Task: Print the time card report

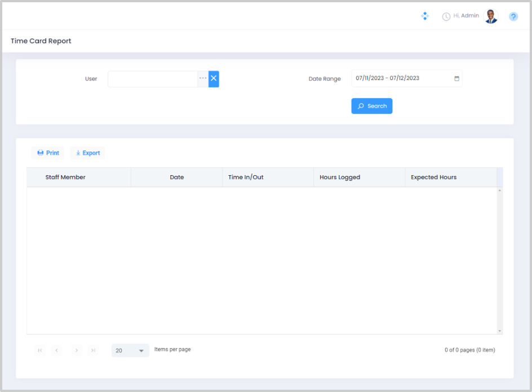Action: click(48, 153)
